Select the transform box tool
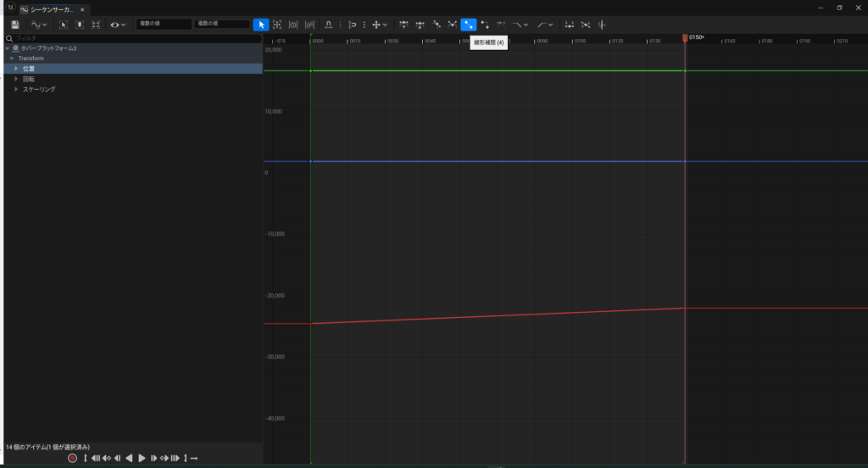 point(277,25)
